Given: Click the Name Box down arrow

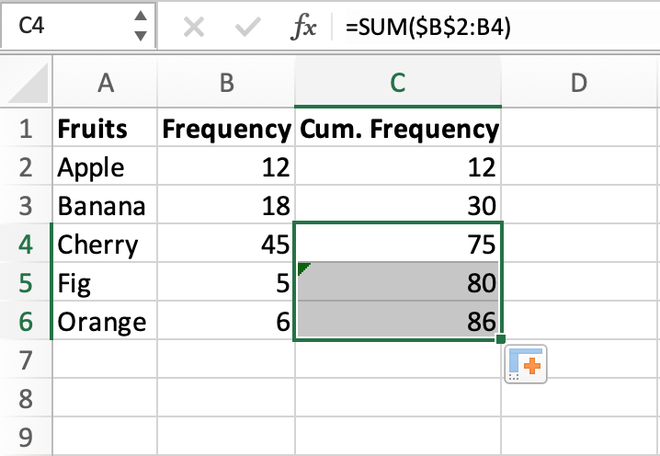Looking at the screenshot, I should click(x=141, y=36).
